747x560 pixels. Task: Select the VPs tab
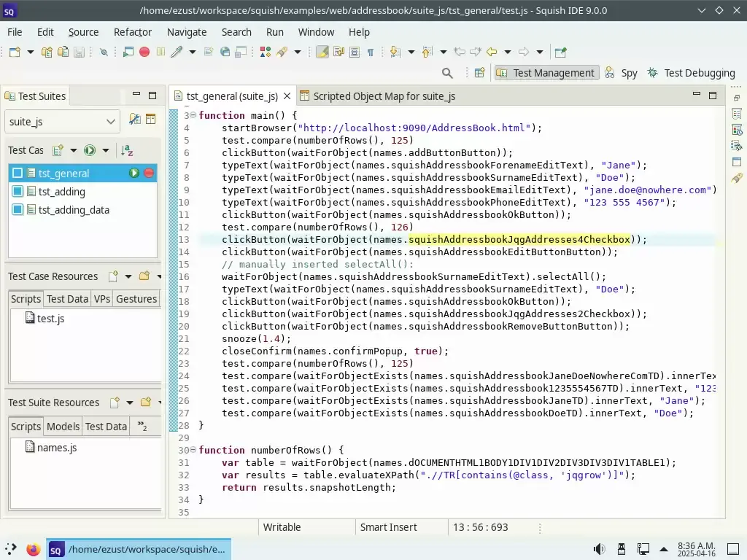pyautogui.click(x=102, y=298)
